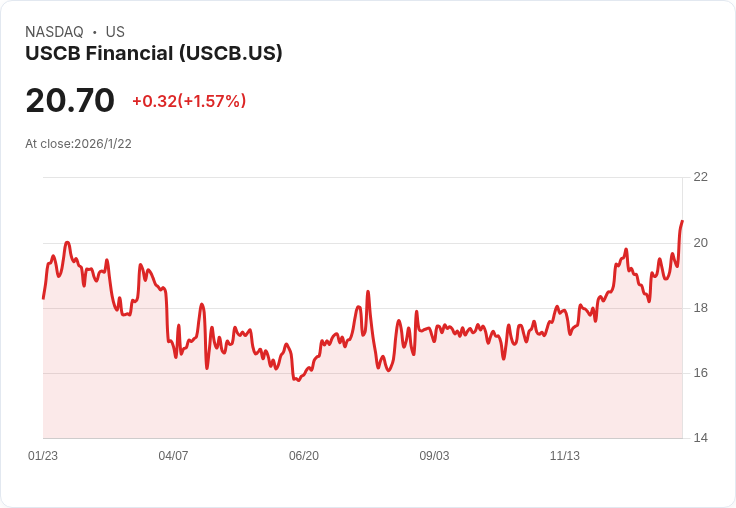Screen dimensions: 736x508
Task: Click the chart line starting point at 01/23
Action: coord(43,298)
